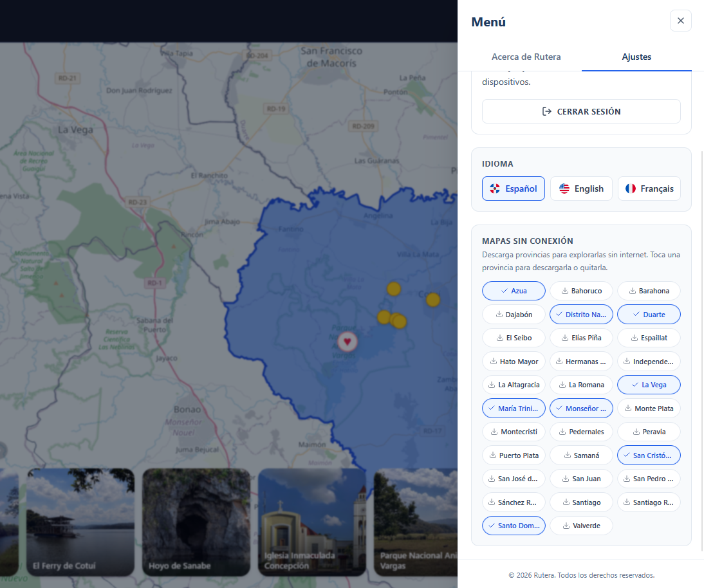Toggle the La Vega offline map

[x=649, y=385]
